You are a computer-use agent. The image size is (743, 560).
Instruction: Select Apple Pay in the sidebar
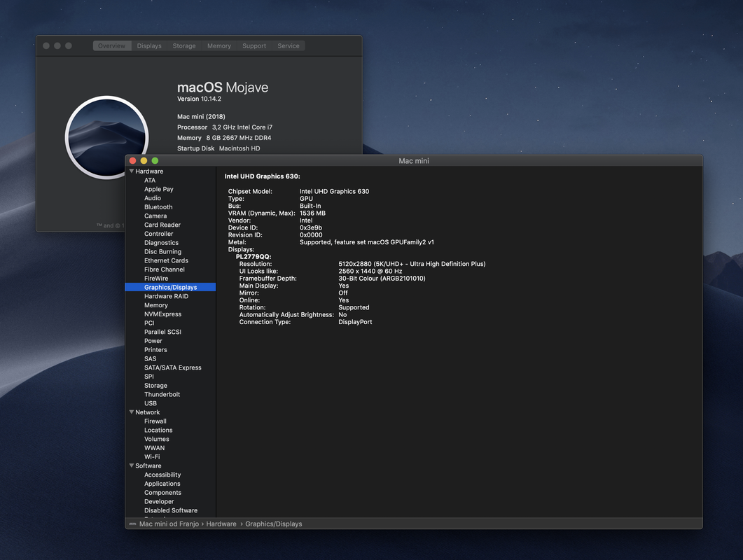tap(159, 189)
